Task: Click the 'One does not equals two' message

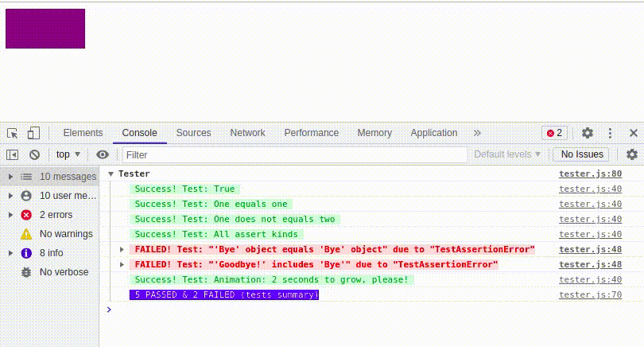Action: tap(235, 219)
